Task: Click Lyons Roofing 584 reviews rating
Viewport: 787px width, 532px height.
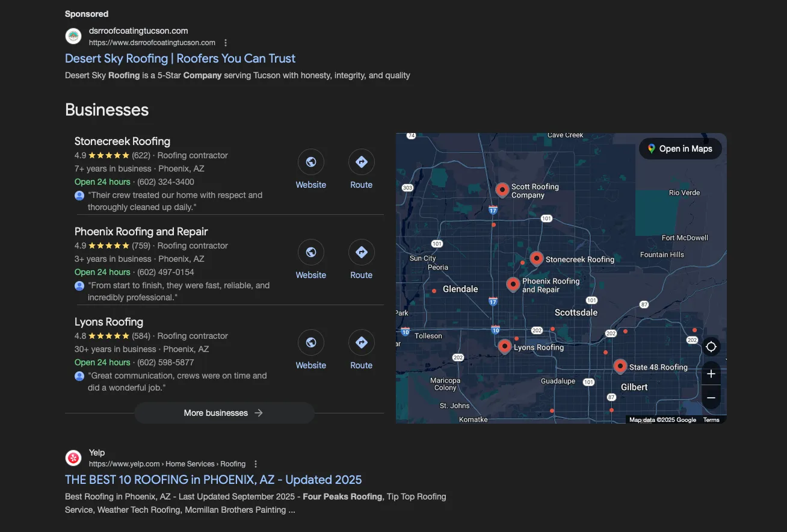Action: point(113,336)
